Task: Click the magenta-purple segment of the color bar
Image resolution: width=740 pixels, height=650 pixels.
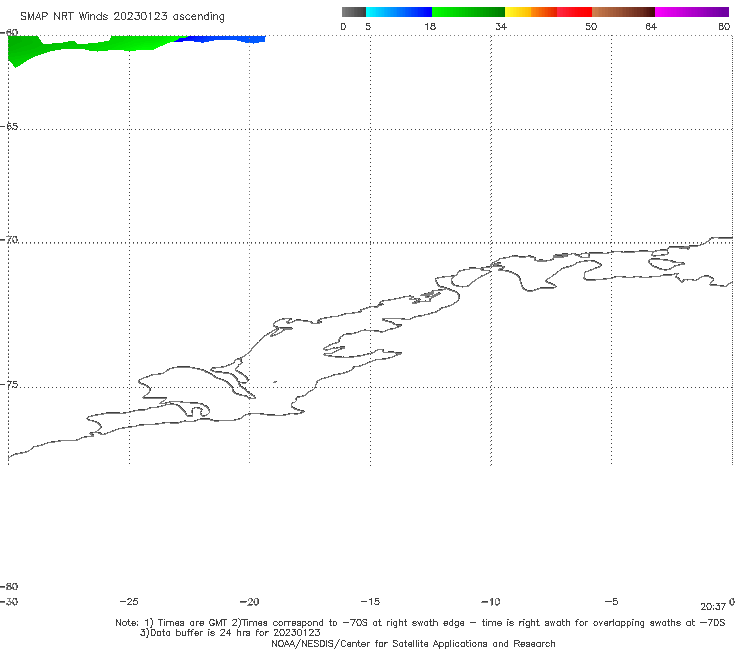Action: (692, 12)
